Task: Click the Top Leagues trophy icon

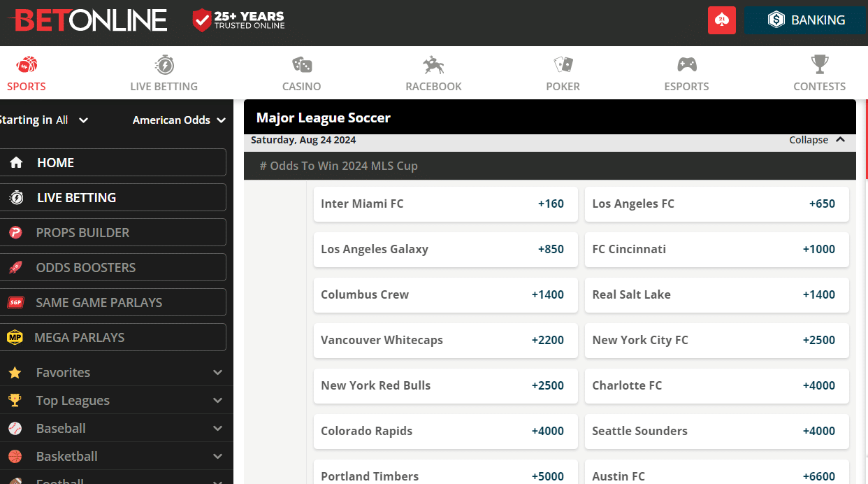Action: [15, 400]
